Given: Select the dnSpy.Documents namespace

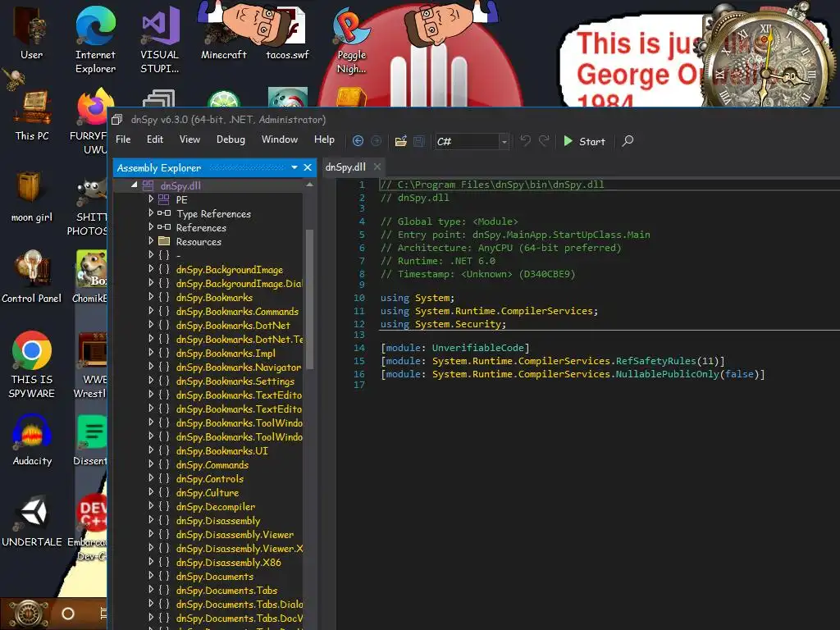Looking at the screenshot, I should click(214, 576).
